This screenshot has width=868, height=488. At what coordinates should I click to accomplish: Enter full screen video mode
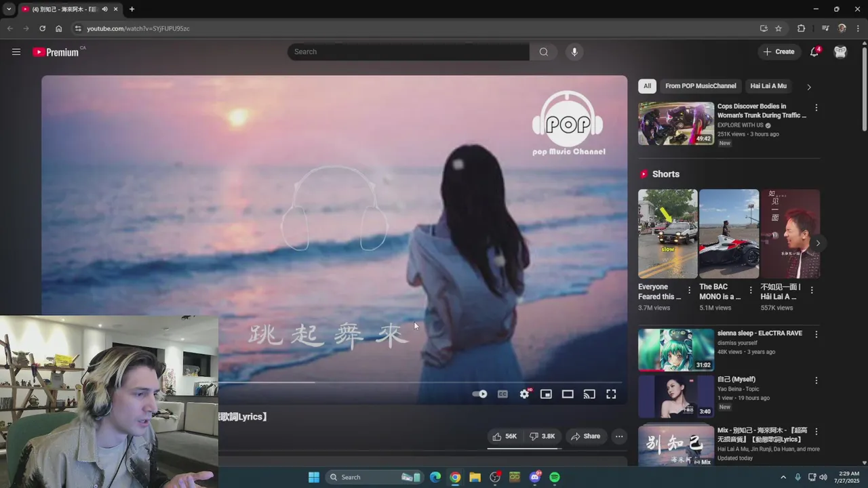pos(611,394)
